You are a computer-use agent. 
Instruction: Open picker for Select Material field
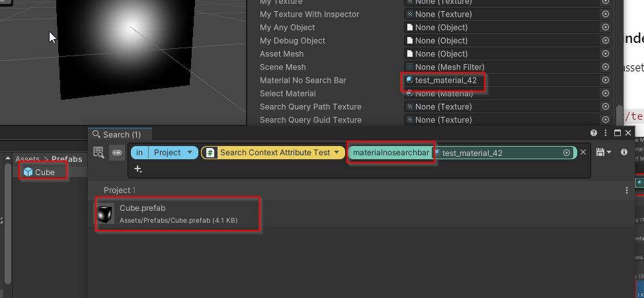pos(605,93)
